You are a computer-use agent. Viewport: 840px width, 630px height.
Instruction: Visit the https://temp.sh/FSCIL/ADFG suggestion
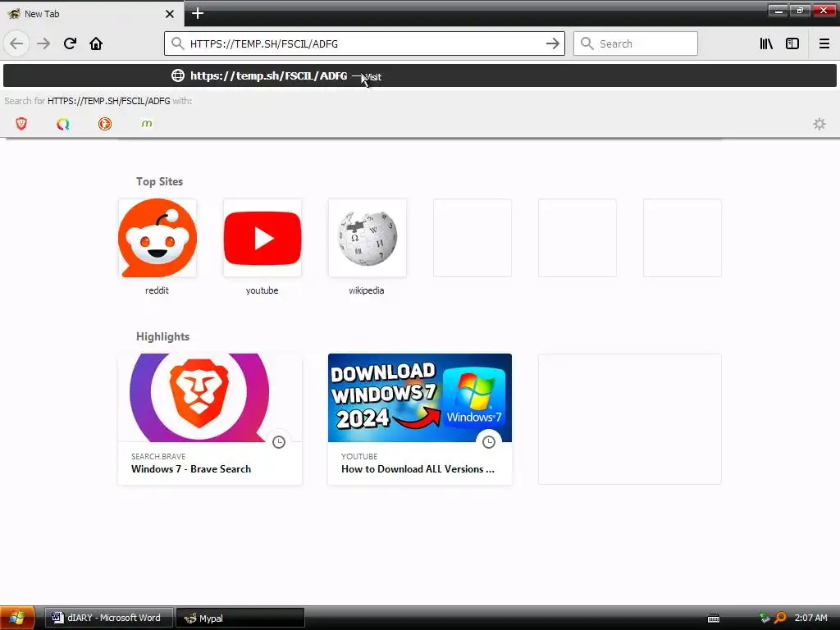420,75
